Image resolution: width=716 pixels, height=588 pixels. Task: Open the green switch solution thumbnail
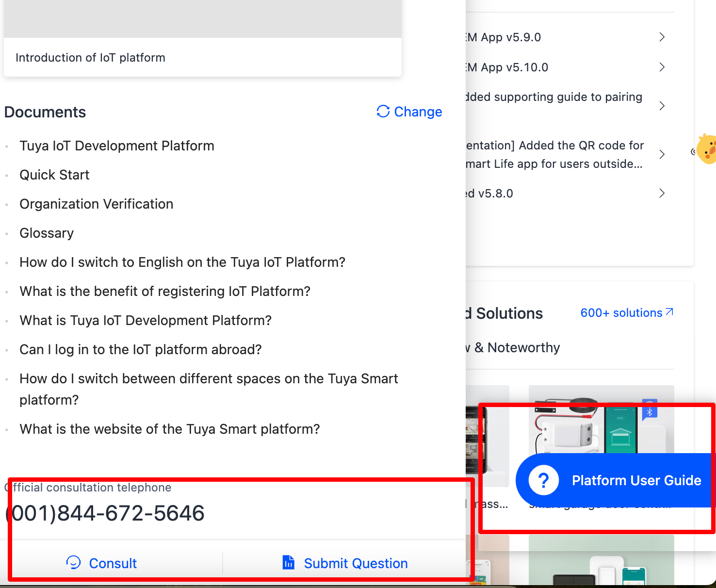pos(602,560)
